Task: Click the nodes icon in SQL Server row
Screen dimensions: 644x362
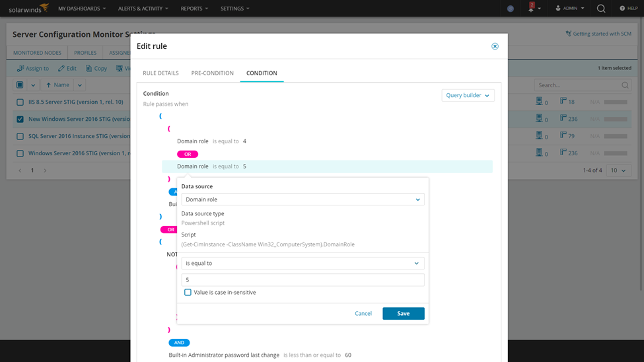Action: 539,135
